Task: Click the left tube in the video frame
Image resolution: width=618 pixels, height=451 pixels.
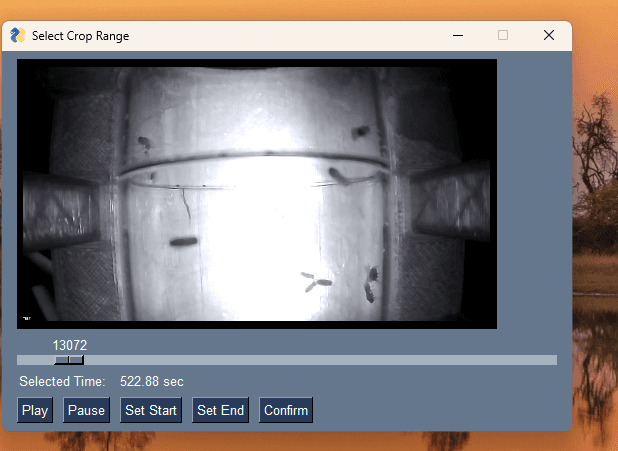Action: tap(60, 210)
